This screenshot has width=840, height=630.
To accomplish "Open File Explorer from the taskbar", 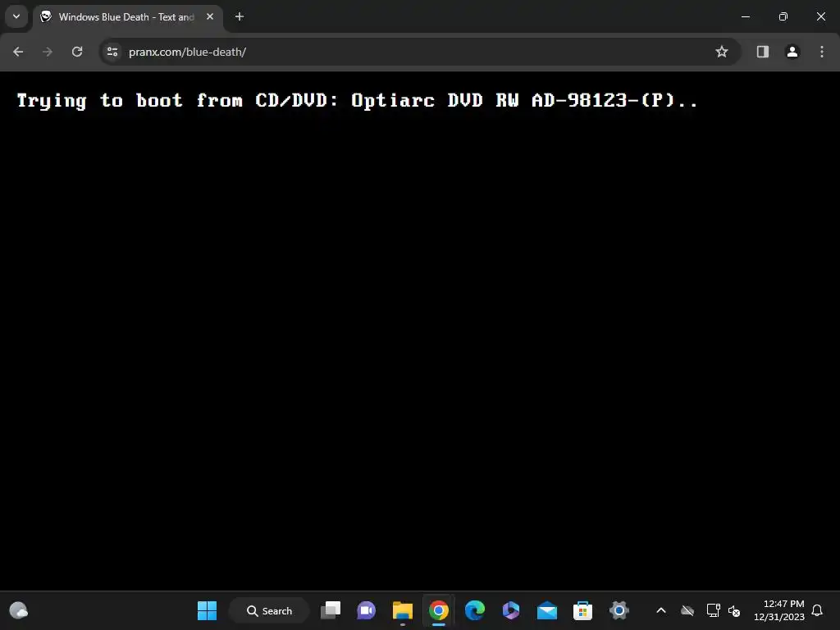I will pos(402,610).
